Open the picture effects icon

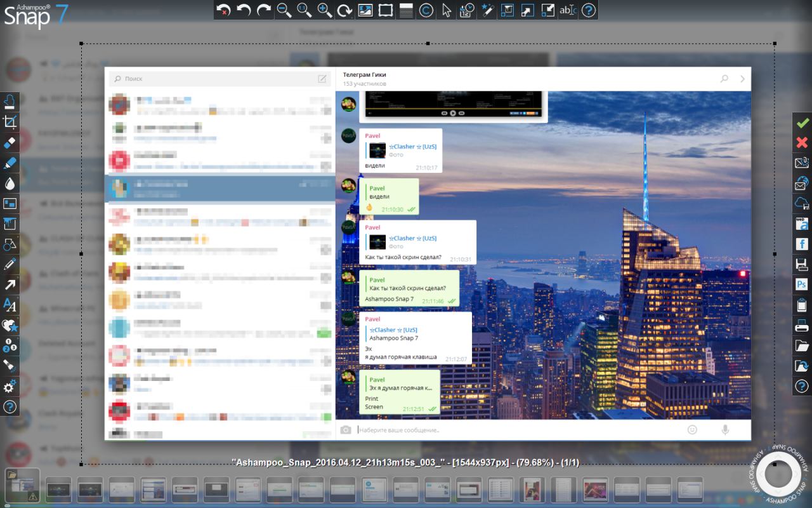365,10
